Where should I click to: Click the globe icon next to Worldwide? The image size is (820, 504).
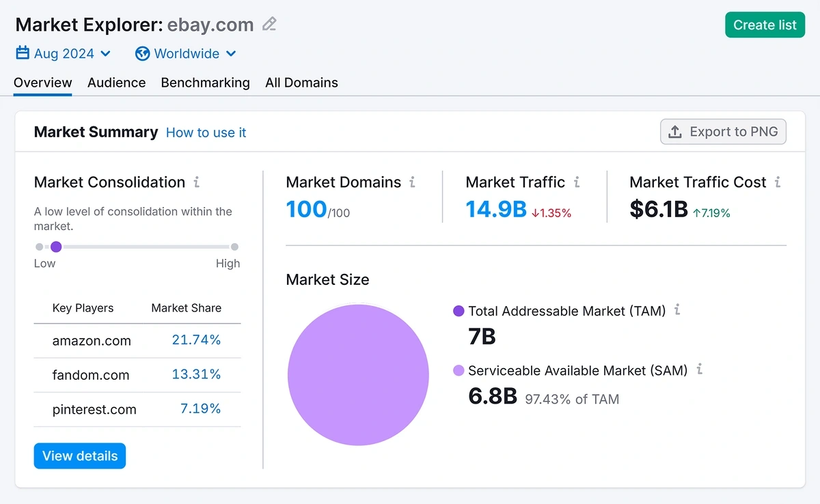click(x=142, y=53)
